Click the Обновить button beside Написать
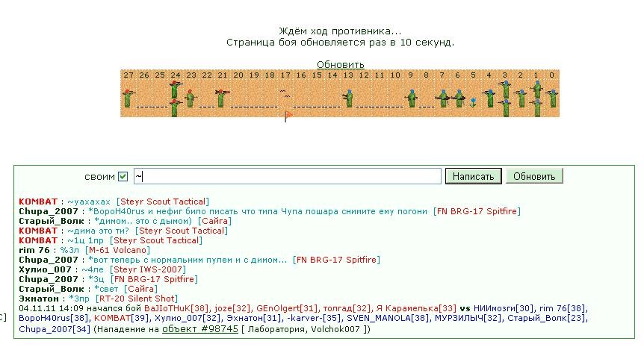 point(534,176)
